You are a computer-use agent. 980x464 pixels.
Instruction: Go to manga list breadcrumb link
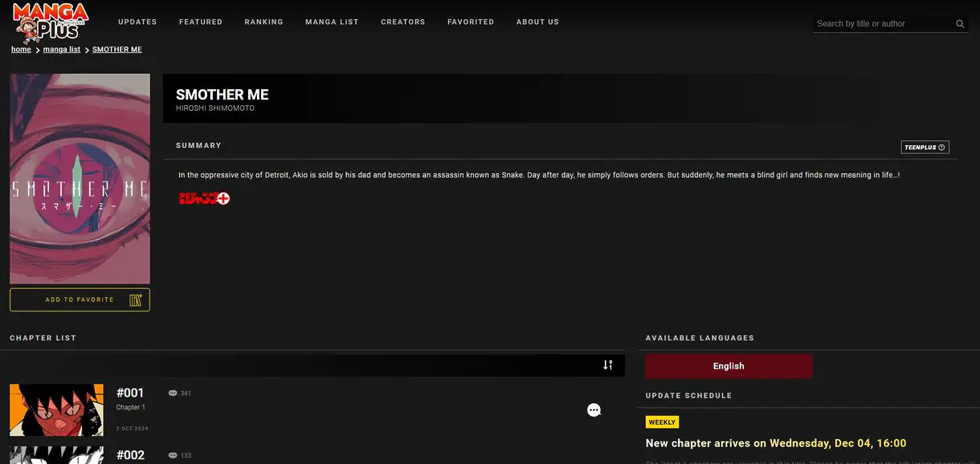coord(62,50)
